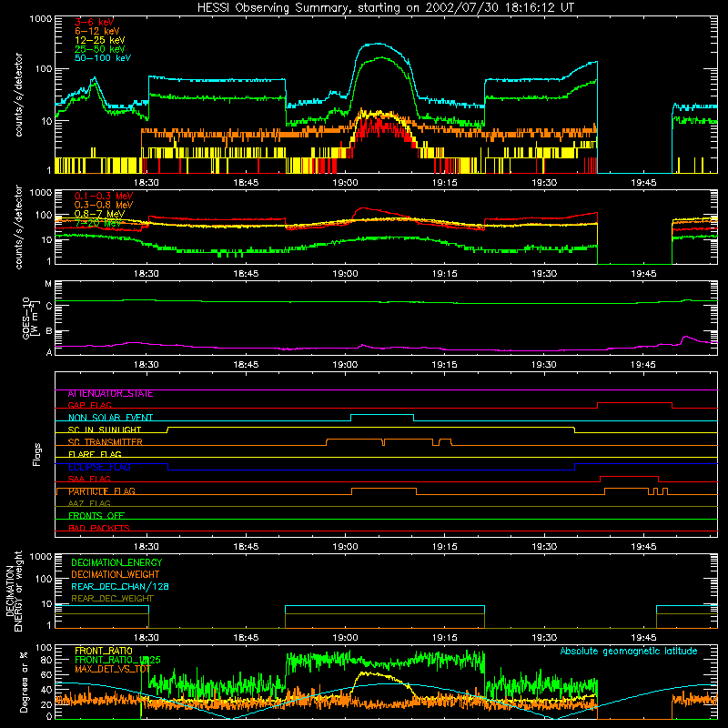Click the 'BAD_PACKETS' flag label
This screenshot has height=728, width=728.
(99, 528)
